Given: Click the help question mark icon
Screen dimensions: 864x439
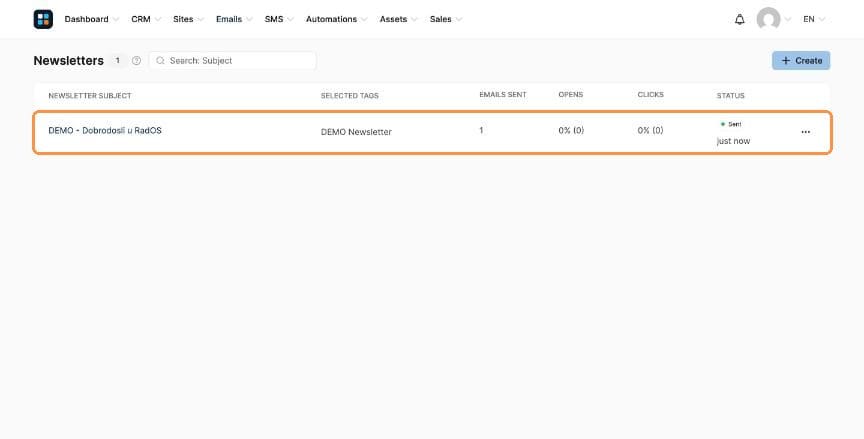Looking at the screenshot, I should click(x=137, y=61).
